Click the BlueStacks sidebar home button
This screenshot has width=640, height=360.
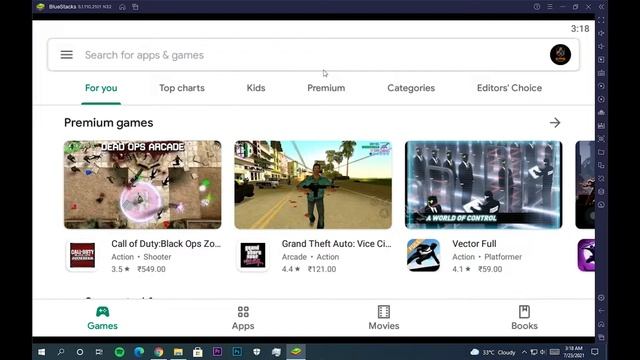(601, 324)
